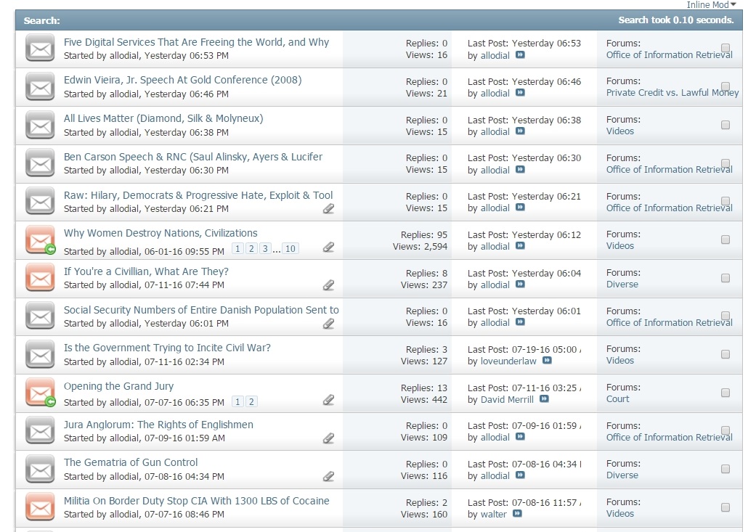This screenshot has height=532, width=756.
Task: Go to page 2 of Opening the Grand Jury
Action: 251,402
